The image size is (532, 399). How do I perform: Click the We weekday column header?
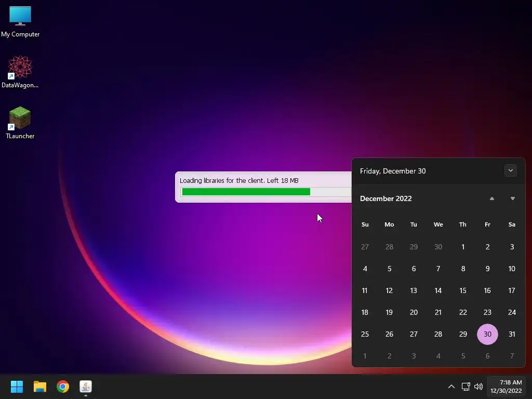tap(438, 224)
